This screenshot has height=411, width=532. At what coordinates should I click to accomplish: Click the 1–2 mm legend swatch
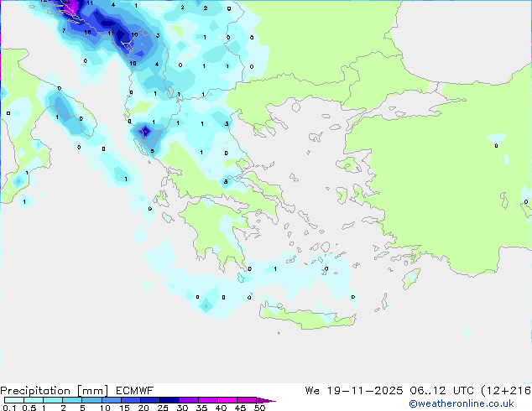point(53,400)
